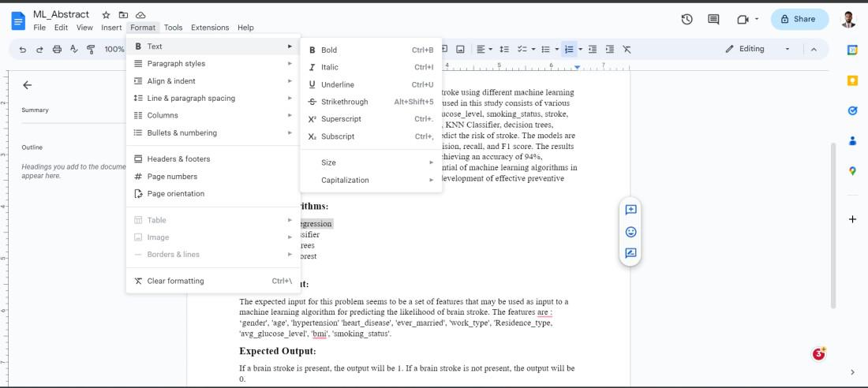Viewport: 868px width, 388px height.
Task: Click the Decrease indent icon
Action: (593, 49)
